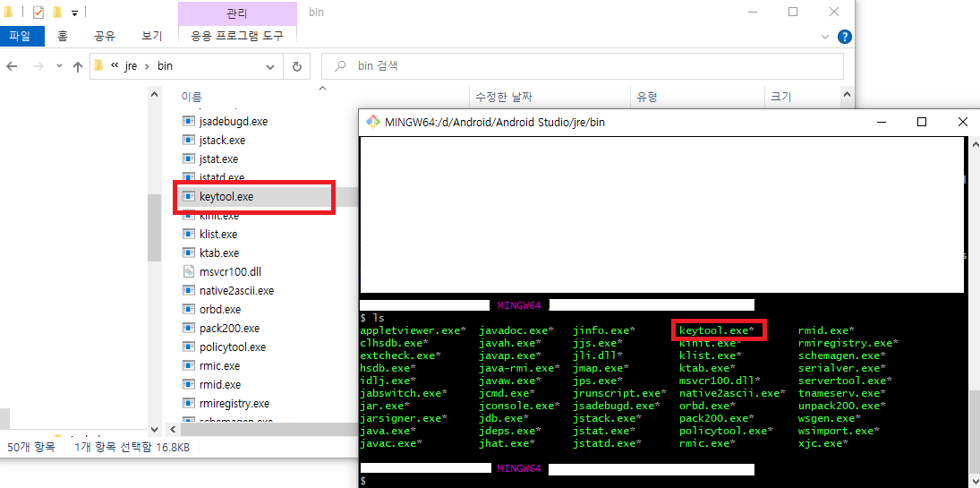Select jstat.exe in file list
Image resolution: width=980 pixels, height=488 pixels.
[218, 158]
